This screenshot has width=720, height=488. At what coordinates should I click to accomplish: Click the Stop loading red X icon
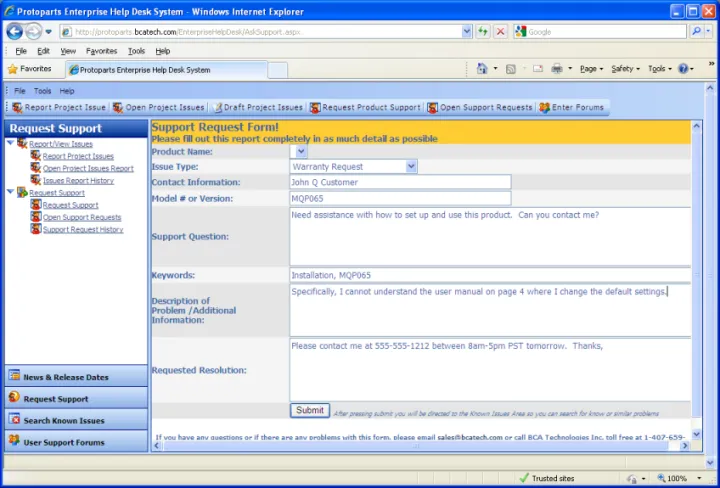(x=500, y=31)
